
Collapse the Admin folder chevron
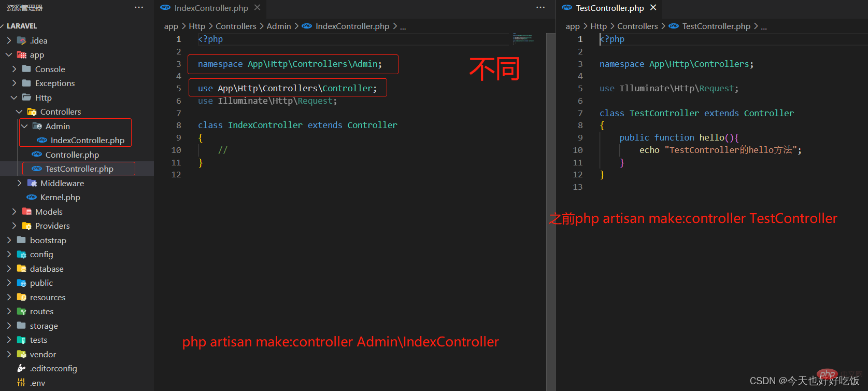point(24,126)
